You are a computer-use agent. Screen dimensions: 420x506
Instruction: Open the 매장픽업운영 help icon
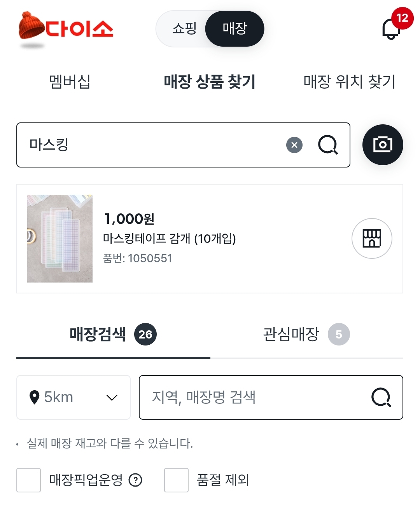pyautogui.click(x=135, y=480)
